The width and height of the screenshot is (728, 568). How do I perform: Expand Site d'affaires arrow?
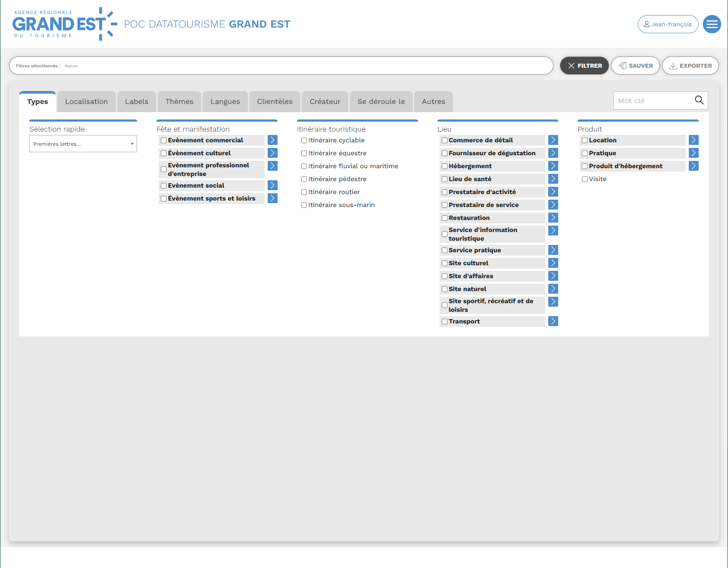coord(553,276)
